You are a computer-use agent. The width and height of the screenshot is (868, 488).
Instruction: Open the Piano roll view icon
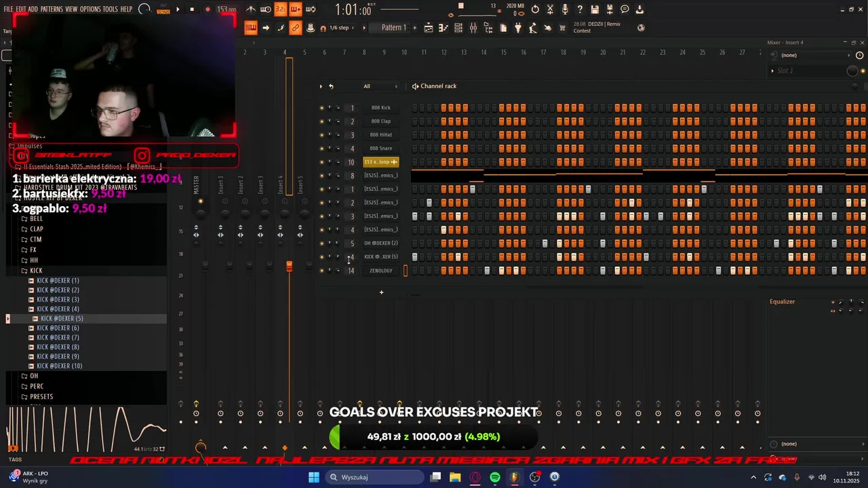(x=443, y=28)
